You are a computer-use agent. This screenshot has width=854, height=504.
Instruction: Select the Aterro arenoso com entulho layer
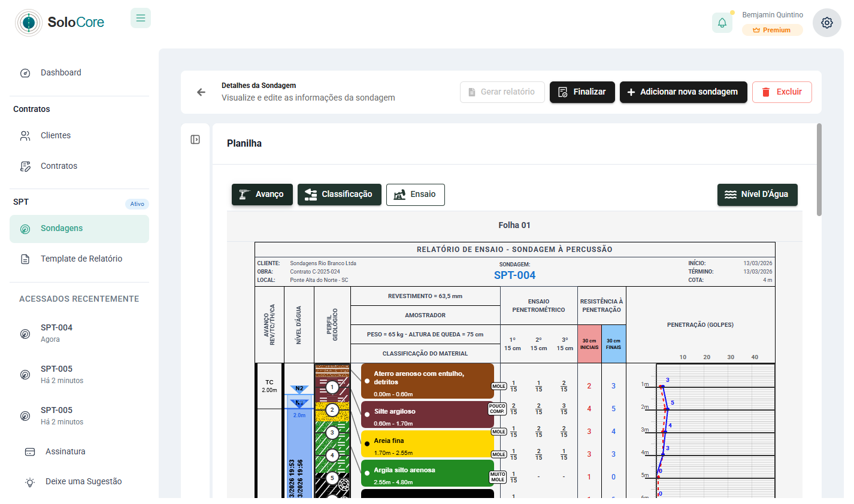(428, 381)
